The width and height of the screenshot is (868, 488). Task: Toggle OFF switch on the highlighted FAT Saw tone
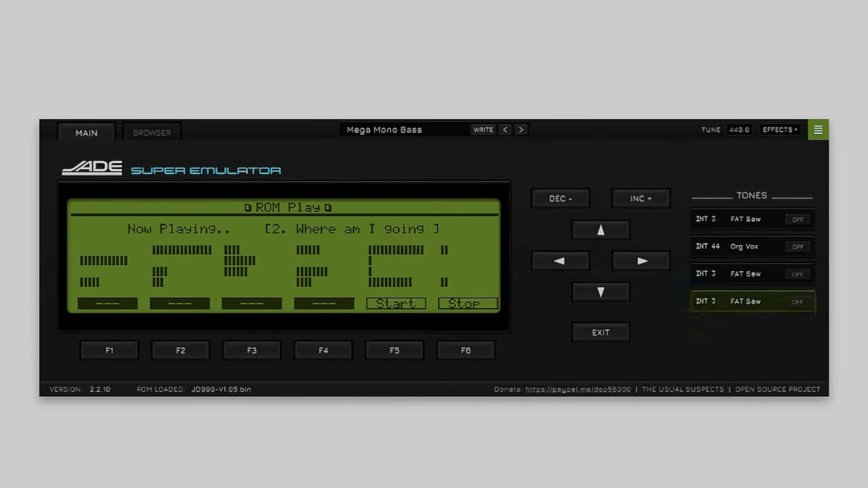coord(798,302)
